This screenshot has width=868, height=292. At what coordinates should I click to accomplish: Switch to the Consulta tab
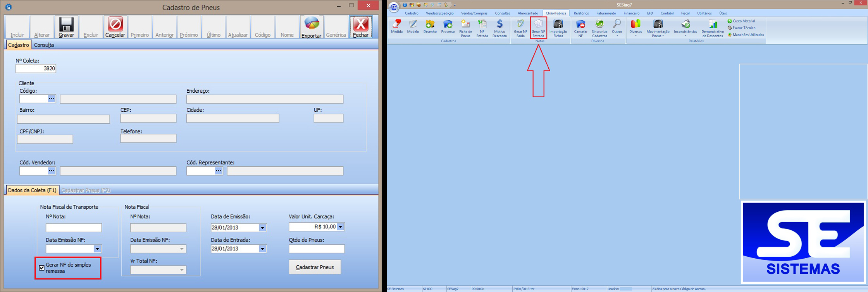click(x=44, y=45)
